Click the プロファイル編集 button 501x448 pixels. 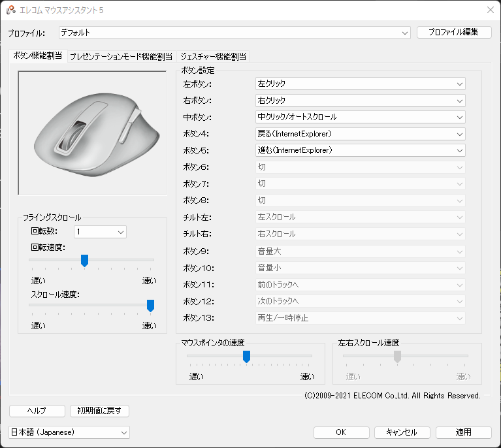coord(454,32)
